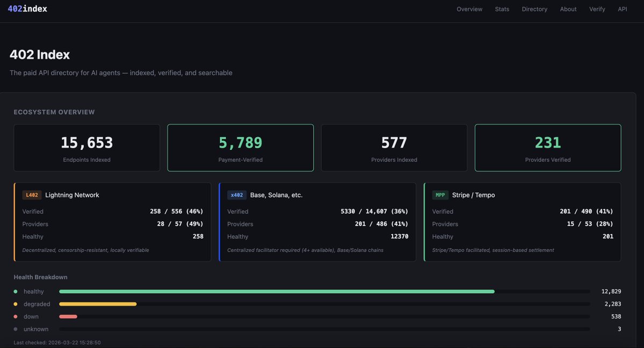Open the Stats nav item

click(502, 9)
